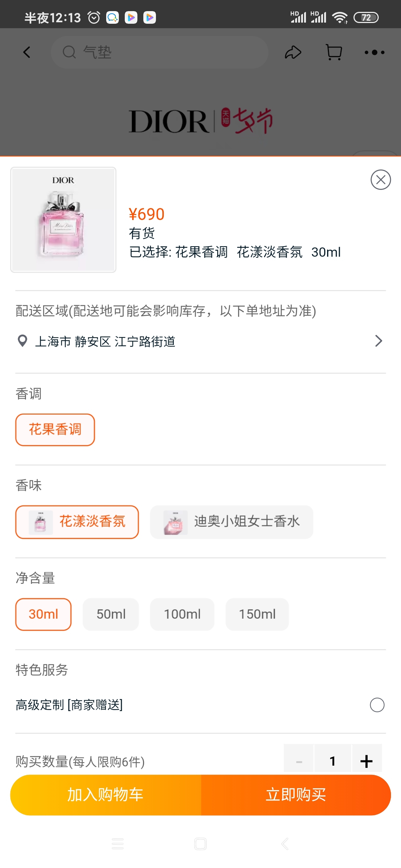Open delivery region 上海市 静安区 selector

(105, 342)
